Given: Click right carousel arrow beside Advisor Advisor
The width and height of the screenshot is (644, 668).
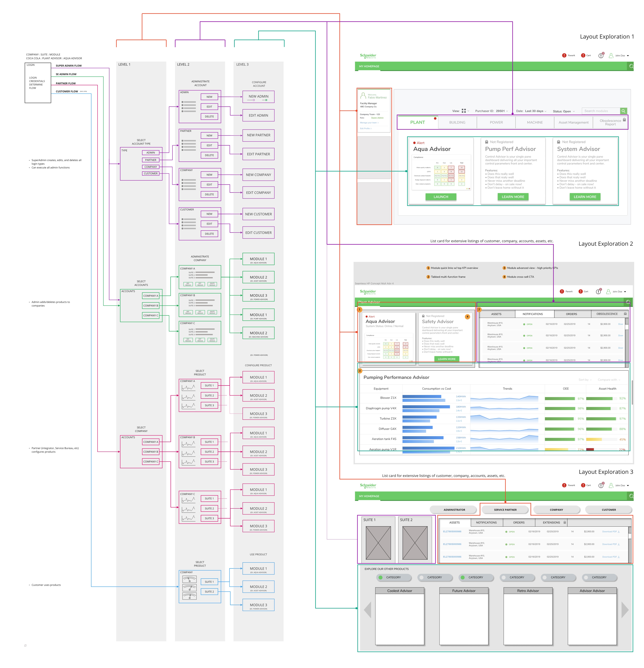Looking at the screenshot, I should [x=625, y=610].
